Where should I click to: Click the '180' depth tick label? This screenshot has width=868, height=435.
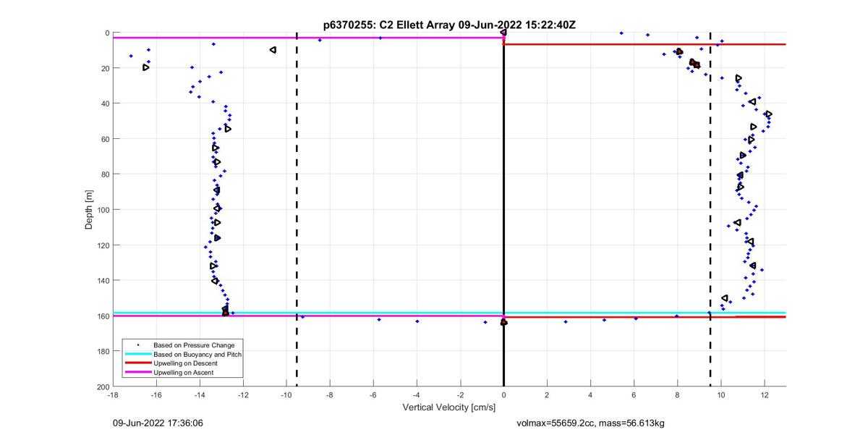pos(103,352)
